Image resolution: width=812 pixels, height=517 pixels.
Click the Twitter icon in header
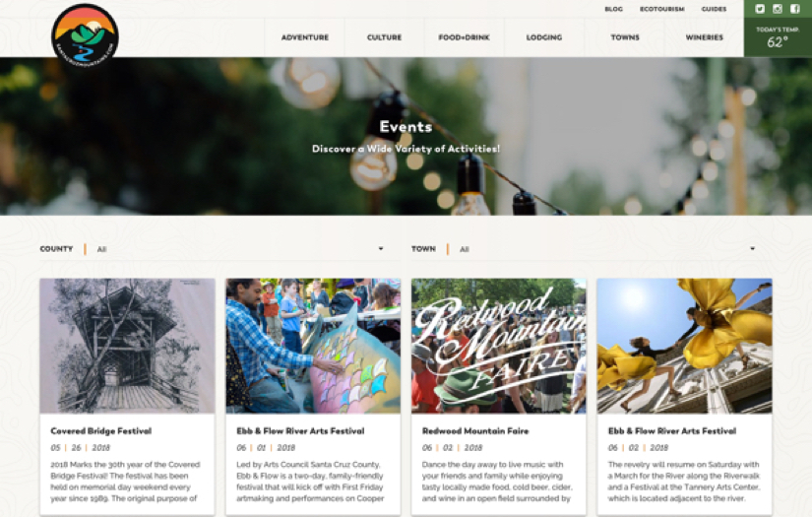click(760, 9)
